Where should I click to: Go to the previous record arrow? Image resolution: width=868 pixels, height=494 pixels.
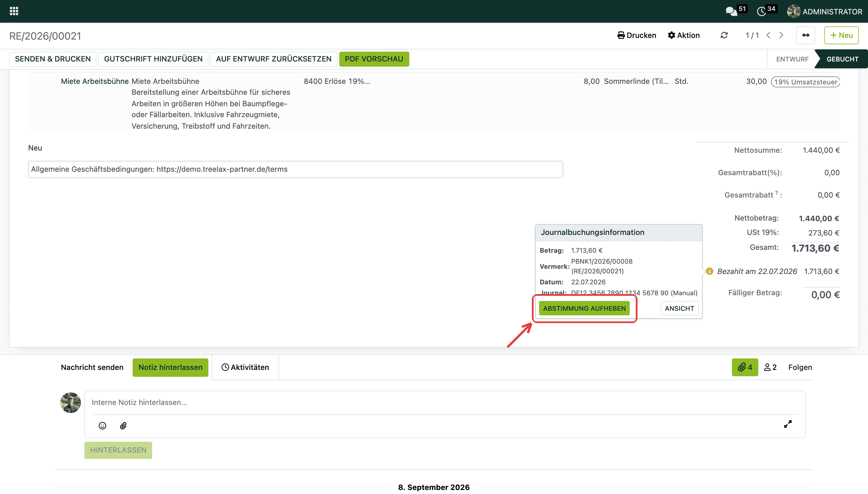[769, 35]
